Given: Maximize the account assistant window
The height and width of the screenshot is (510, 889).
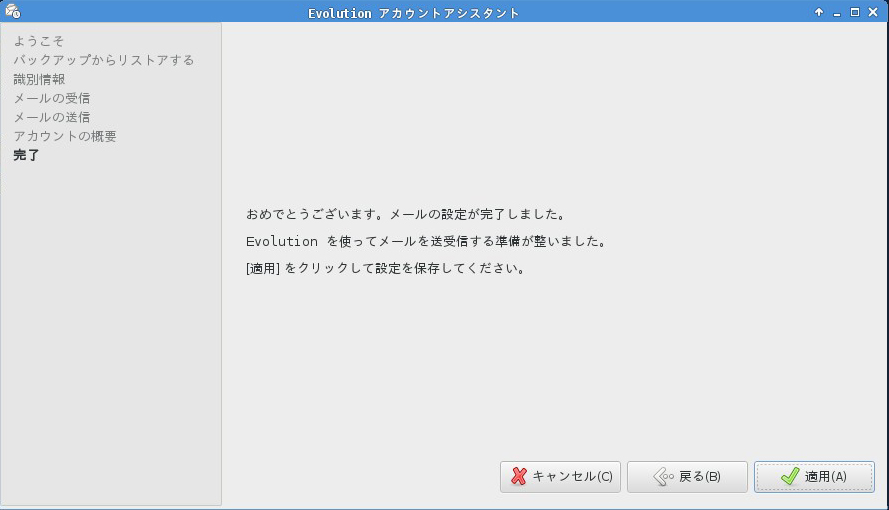Looking at the screenshot, I should click(855, 12).
